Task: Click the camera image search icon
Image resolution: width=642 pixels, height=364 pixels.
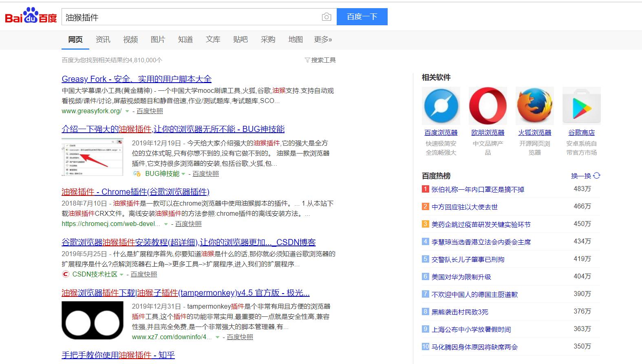Action: click(326, 17)
